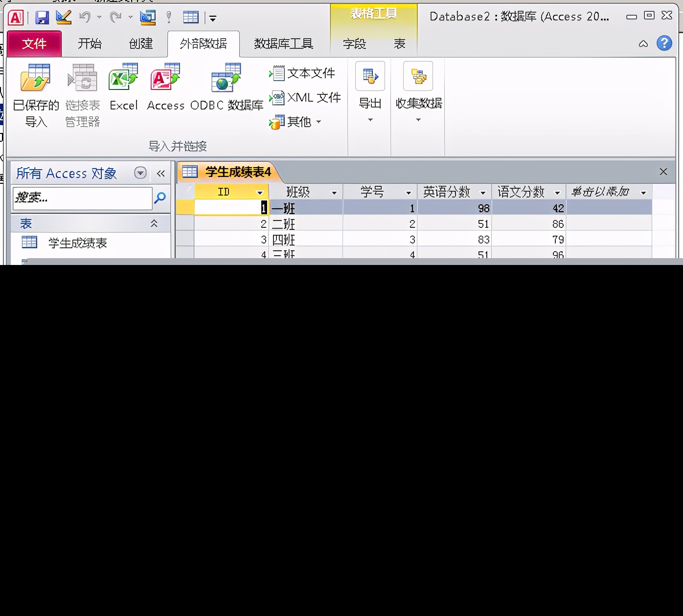
Task: Redo the last action
Action: (115, 18)
